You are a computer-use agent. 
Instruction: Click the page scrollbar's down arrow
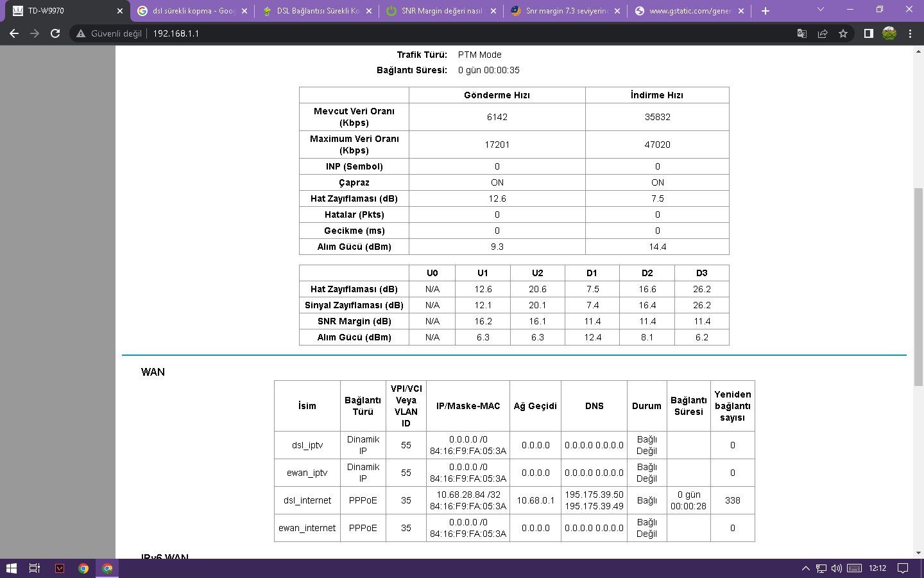pyautogui.click(x=918, y=553)
